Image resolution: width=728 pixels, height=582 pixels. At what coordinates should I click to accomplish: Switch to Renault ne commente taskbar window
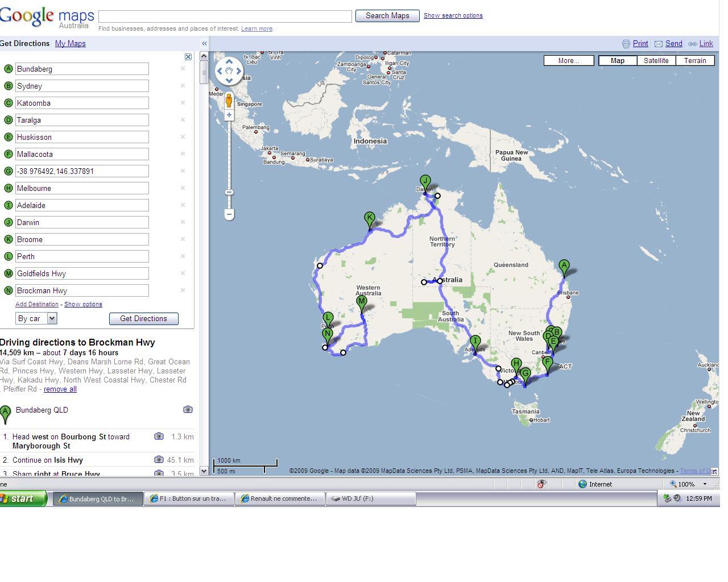[x=280, y=498]
